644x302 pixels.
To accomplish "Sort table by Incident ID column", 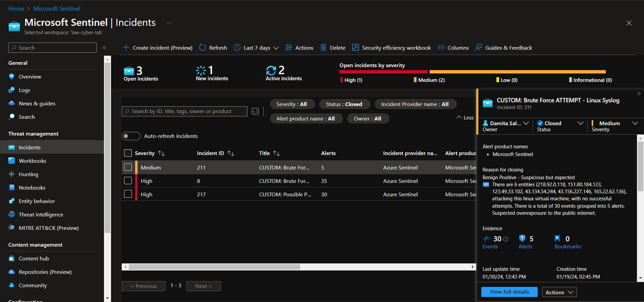I will point(215,153).
